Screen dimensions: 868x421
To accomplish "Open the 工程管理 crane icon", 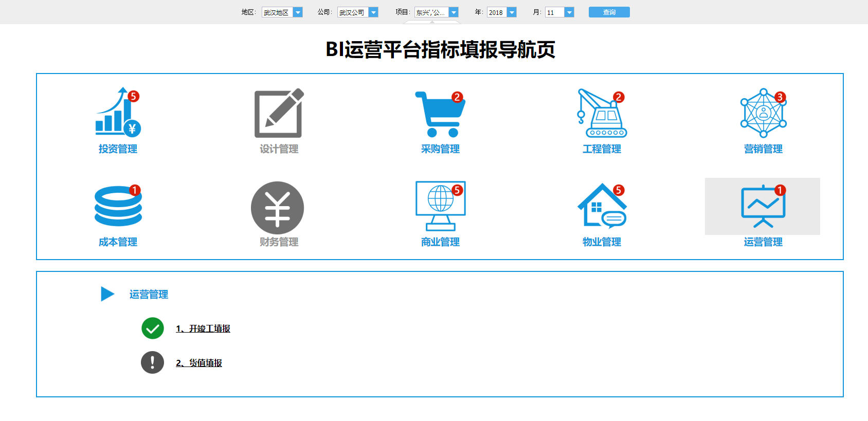I will point(602,113).
